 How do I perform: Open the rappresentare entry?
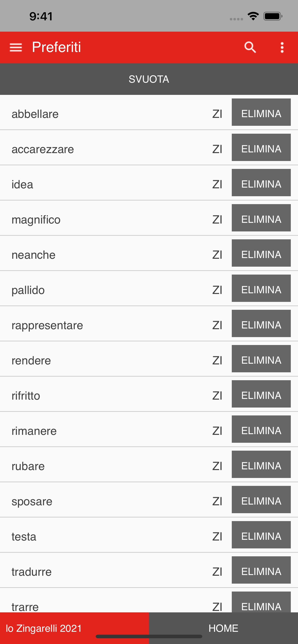click(x=47, y=326)
